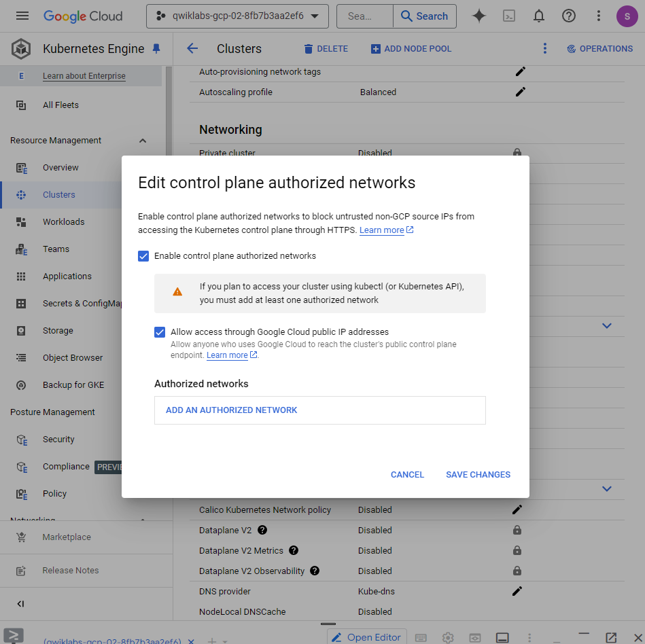Activate Cloud Shell from top bar

point(509,16)
